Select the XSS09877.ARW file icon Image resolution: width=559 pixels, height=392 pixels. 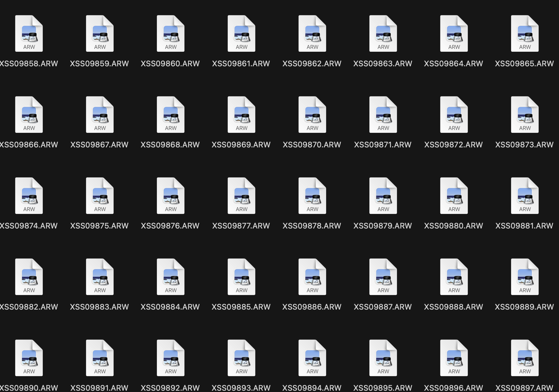(242, 196)
